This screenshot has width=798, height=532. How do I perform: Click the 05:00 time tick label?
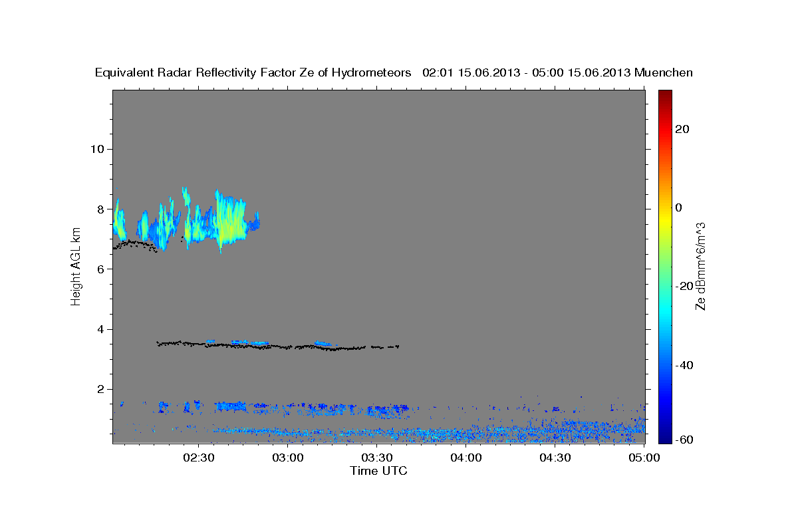(x=644, y=458)
